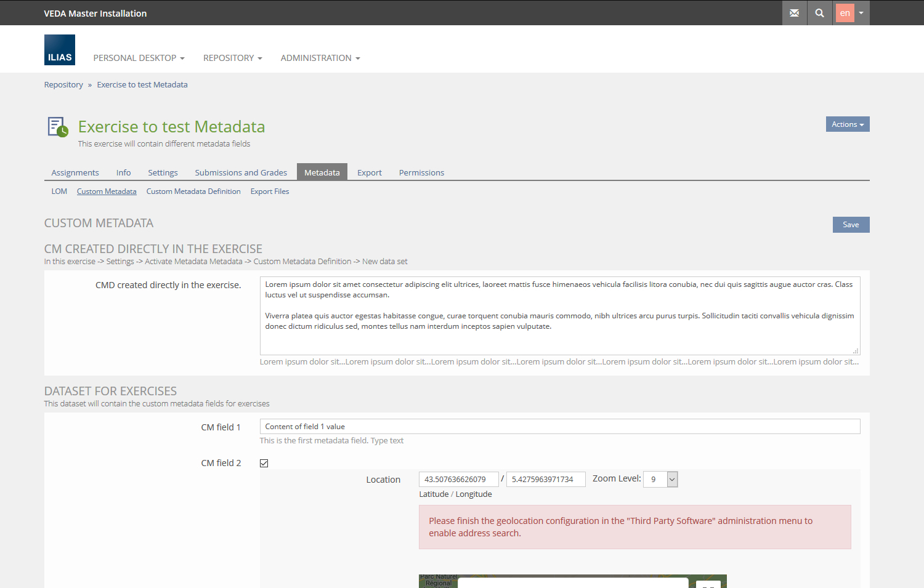Open the mail envelope icon
This screenshot has height=588, width=924.
pyautogui.click(x=795, y=13)
